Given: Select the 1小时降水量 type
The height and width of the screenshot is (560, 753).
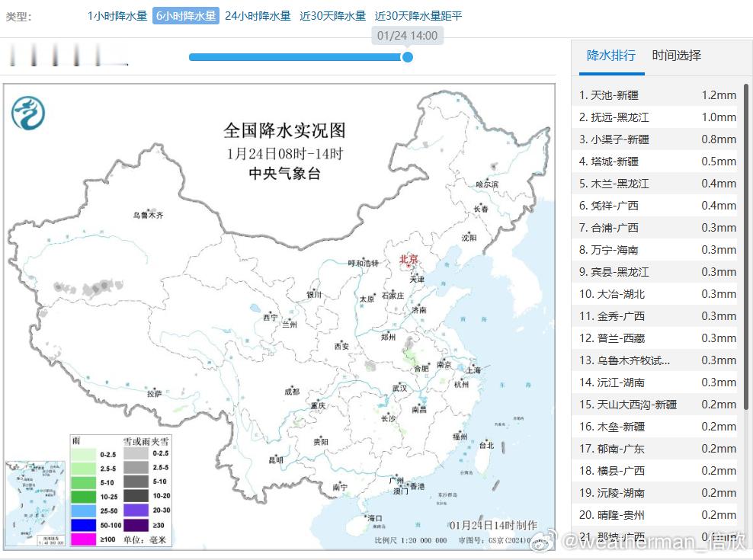Looking at the screenshot, I should tap(117, 16).
